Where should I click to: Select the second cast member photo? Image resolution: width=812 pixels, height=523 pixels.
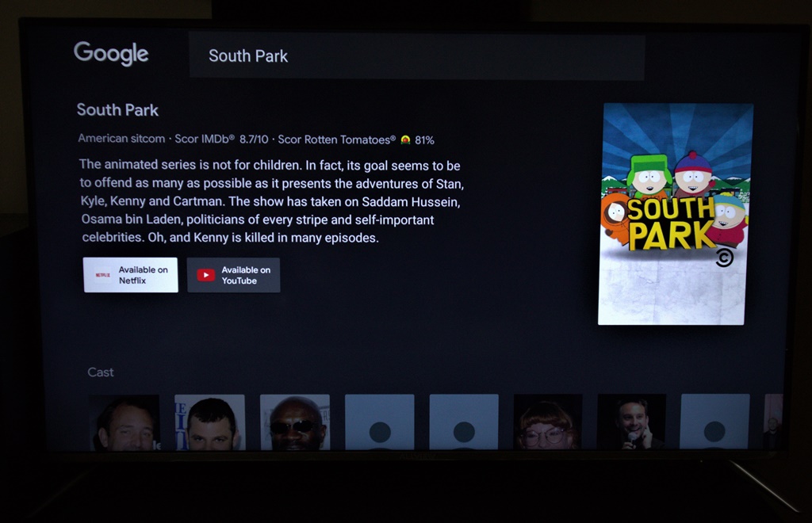(209, 422)
